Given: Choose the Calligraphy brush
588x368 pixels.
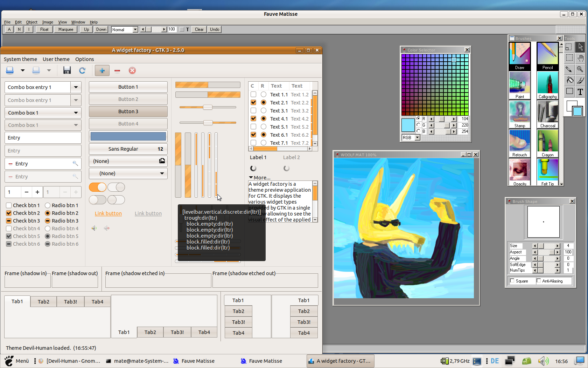Looking at the screenshot, I should 548,86.
